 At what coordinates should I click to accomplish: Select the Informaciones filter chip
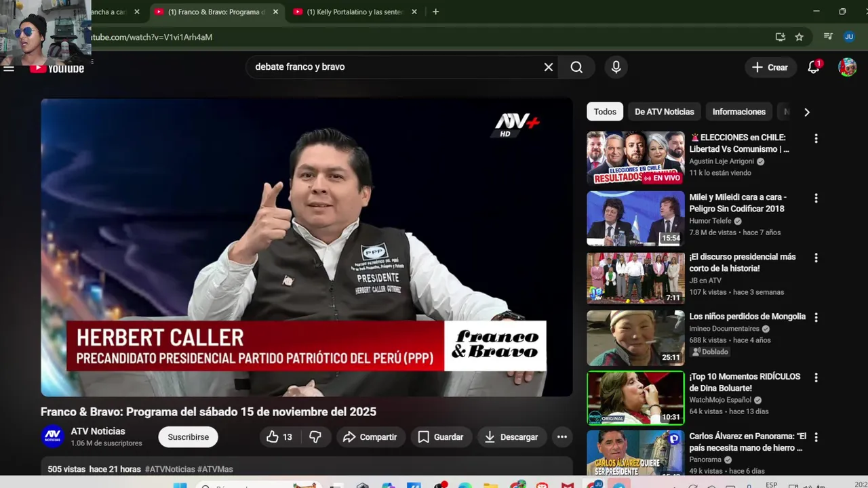coord(739,112)
